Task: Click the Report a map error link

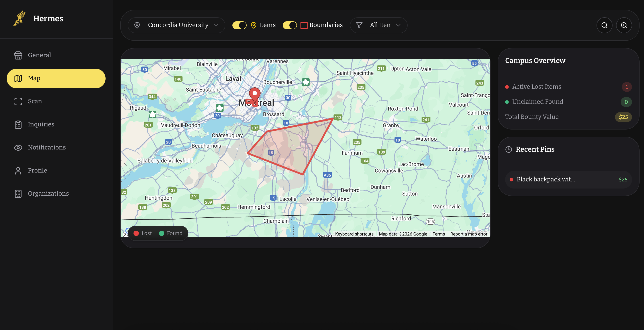Action: click(x=469, y=234)
